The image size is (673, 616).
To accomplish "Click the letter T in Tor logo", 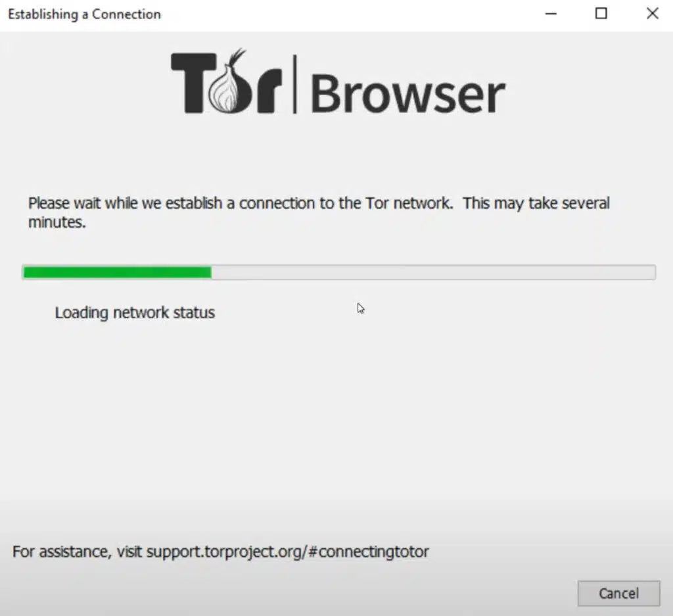I will pyautogui.click(x=193, y=83).
